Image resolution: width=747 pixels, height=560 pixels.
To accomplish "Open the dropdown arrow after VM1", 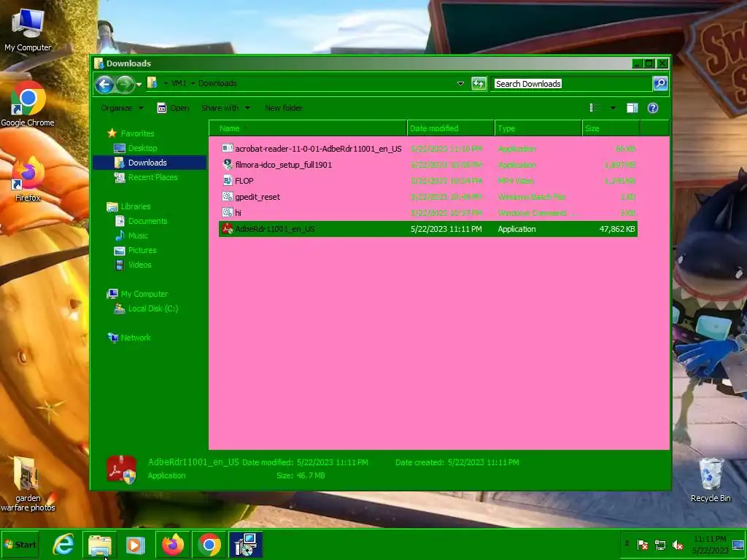I will click(x=193, y=83).
